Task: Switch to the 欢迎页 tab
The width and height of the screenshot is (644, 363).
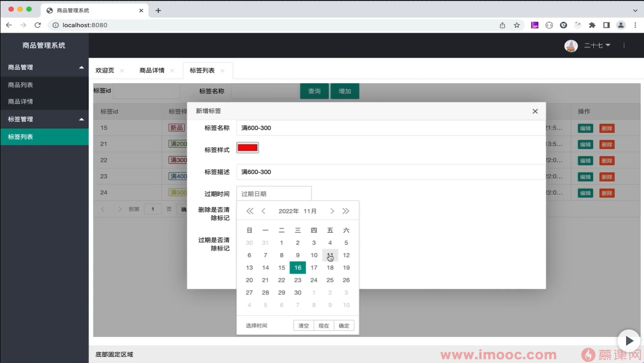Action: tap(104, 70)
